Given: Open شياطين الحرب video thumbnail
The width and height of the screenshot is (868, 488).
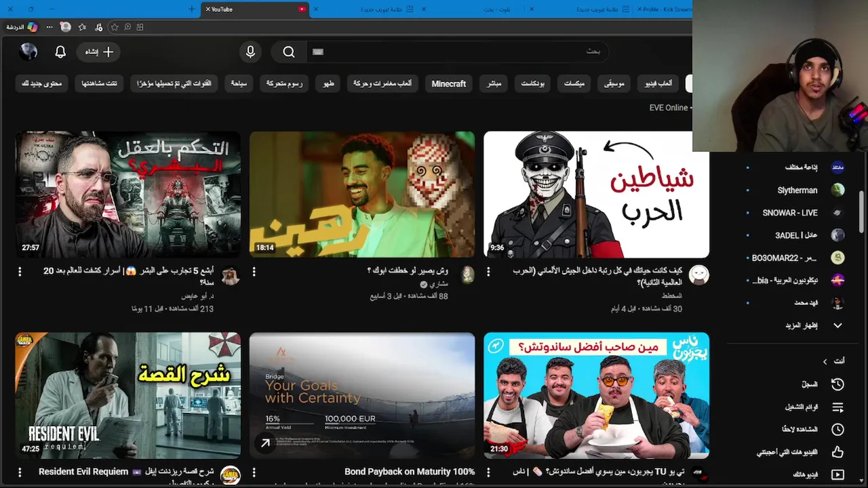Looking at the screenshot, I should [x=596, y=195].
